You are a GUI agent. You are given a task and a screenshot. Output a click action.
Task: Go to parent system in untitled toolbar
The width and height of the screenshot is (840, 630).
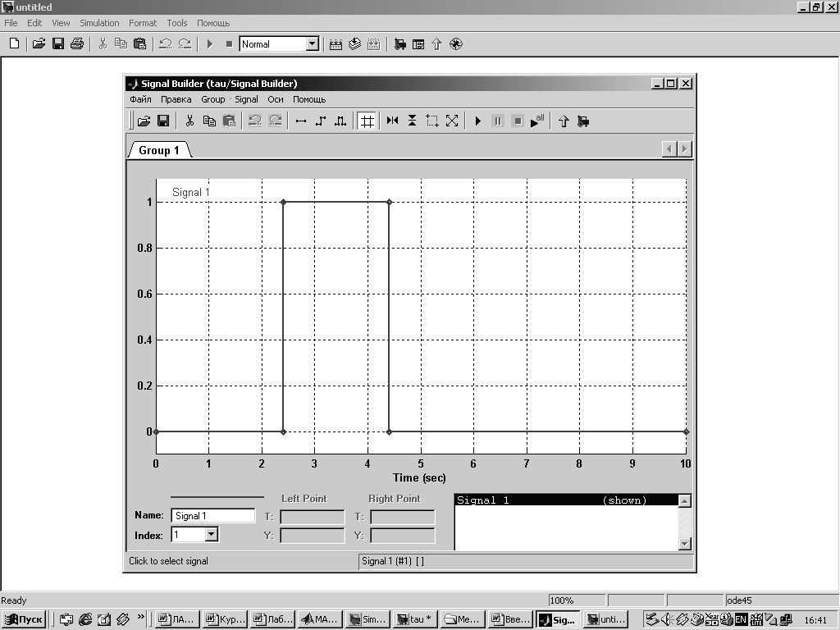click(x=437, y=44)
